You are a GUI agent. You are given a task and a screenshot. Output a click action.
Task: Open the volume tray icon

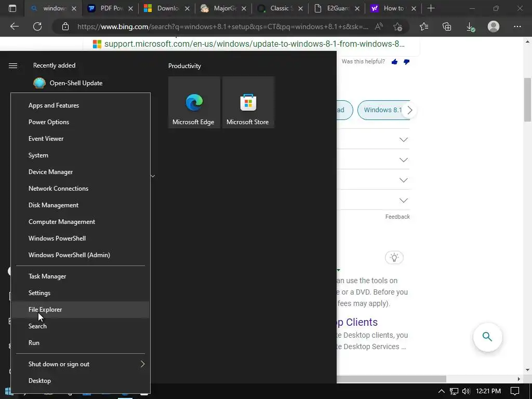pyautogui.click(x=466, y=391)
